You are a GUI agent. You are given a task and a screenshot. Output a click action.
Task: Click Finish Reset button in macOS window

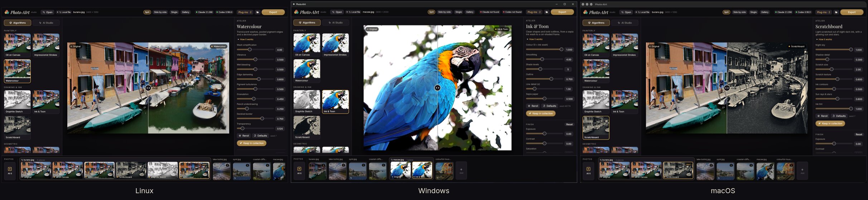[x=859, y=134]
